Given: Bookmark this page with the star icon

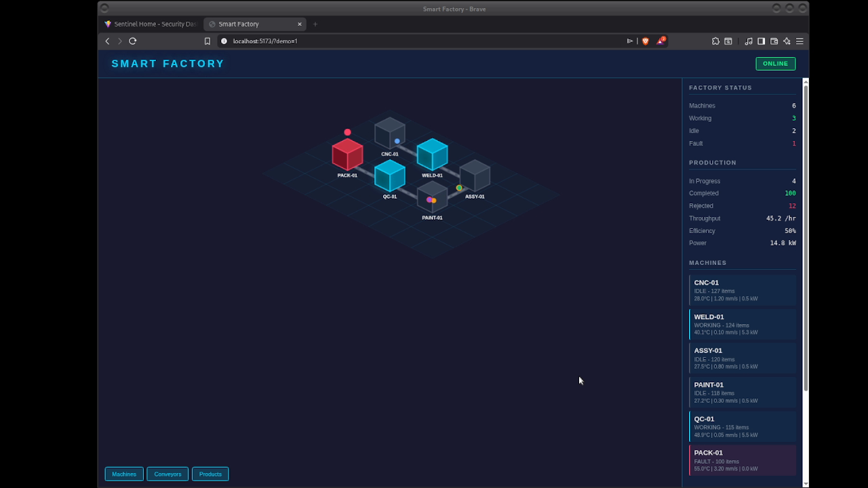Looking at the screenshot, I should 208,41.
